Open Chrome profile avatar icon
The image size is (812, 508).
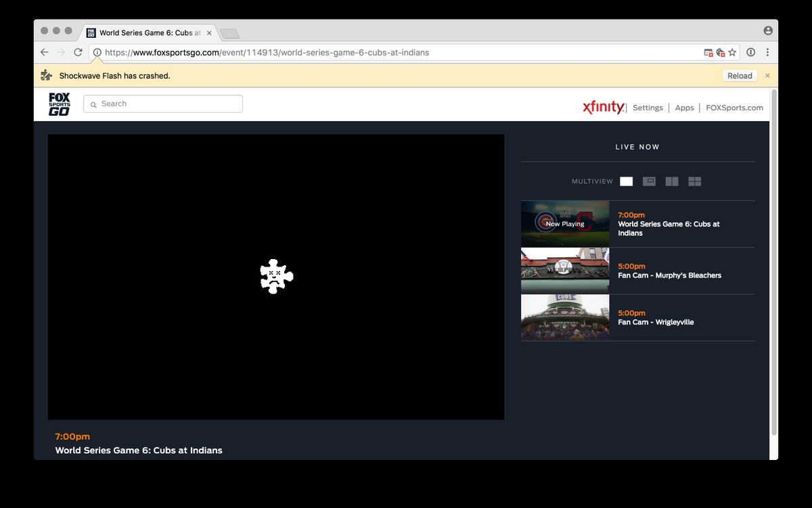click(x=767, y=30)
